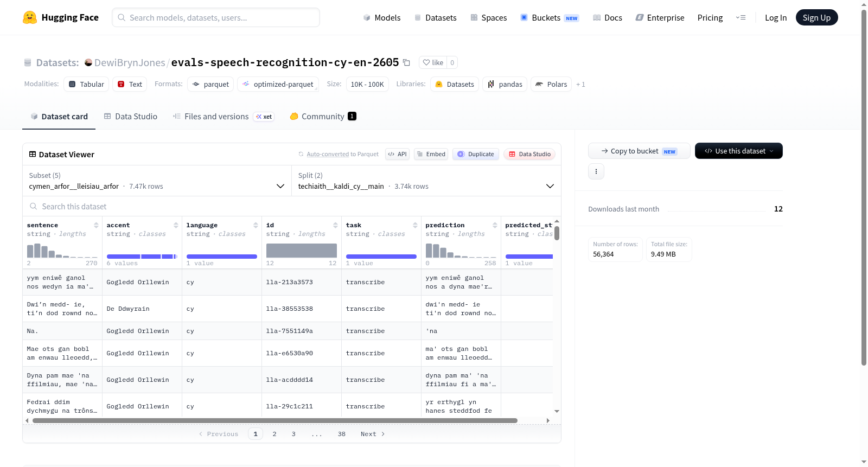Sort by the sentence column arrows
Image resolution: width=868 pixels, height=467 pixels.
[x=96, y=225]
